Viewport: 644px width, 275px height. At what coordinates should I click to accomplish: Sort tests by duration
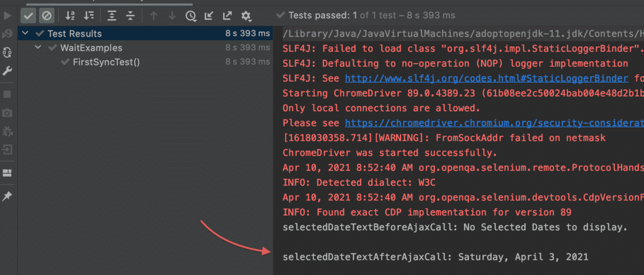(x=89, y=16)
